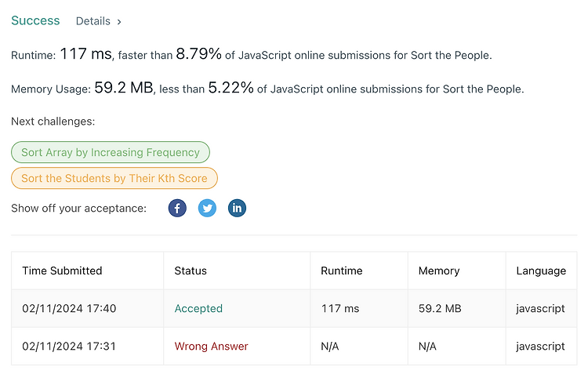Screen dimensions: 588x385
Task: Click the Success status heading
Action: [x=35, y=20]
